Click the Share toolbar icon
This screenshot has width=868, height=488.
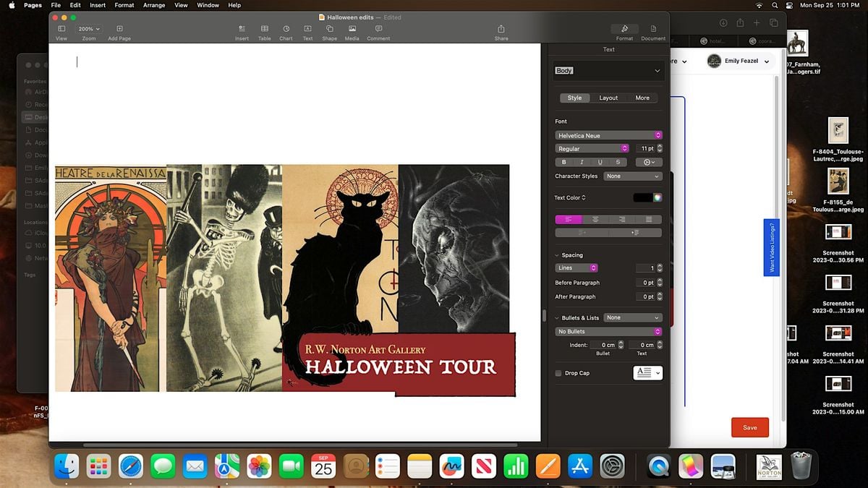tap(501, 29)
